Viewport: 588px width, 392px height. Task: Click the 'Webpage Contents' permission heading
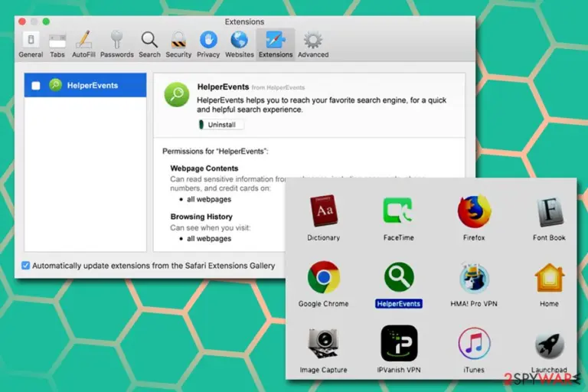point(204,168)
